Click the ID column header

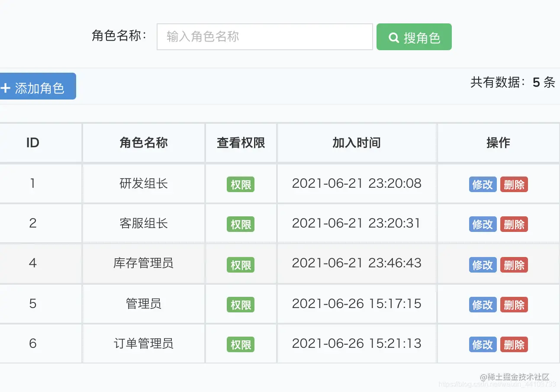pos(32,143)
